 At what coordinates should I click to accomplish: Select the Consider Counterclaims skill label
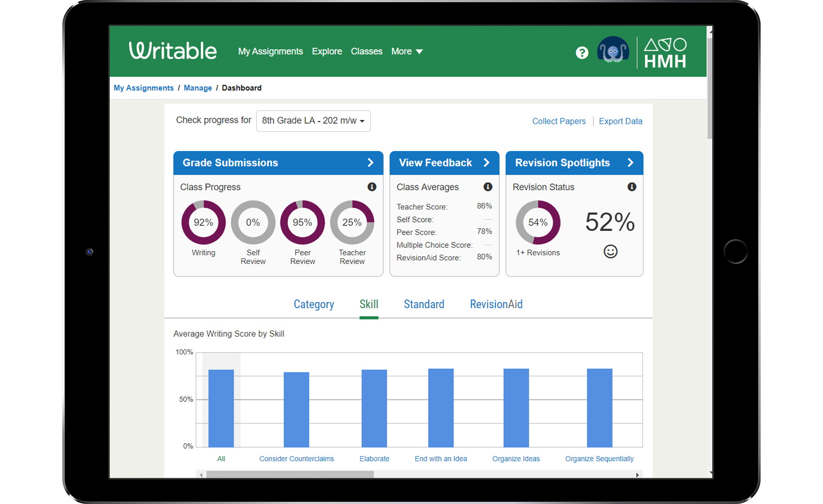pyautogui.click(x=296, y=459)
